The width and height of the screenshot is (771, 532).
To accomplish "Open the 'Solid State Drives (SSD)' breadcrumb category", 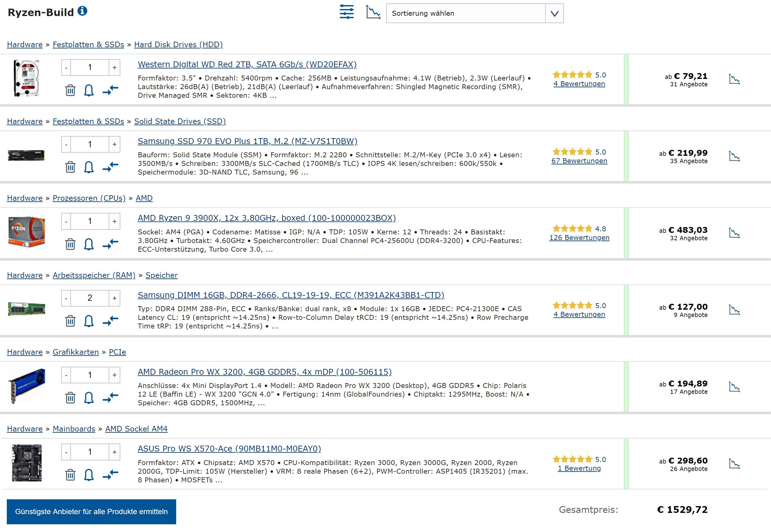I will (x=180, y=121).
